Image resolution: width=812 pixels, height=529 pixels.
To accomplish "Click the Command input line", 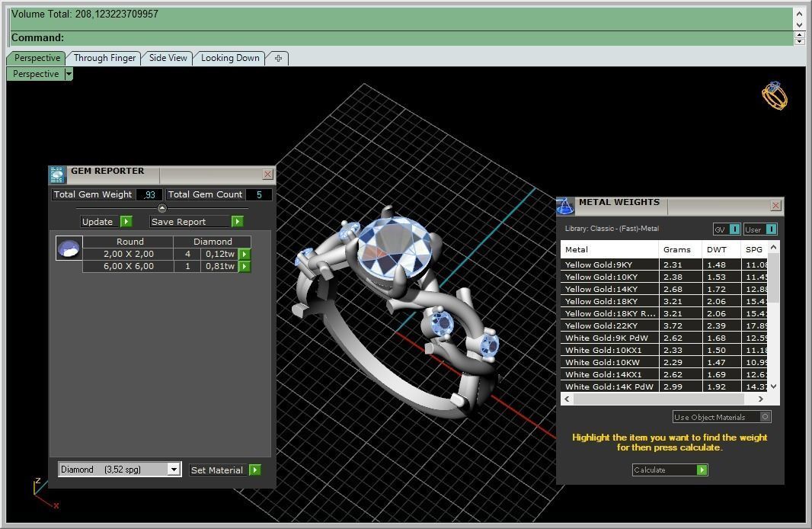I will 402,38.
